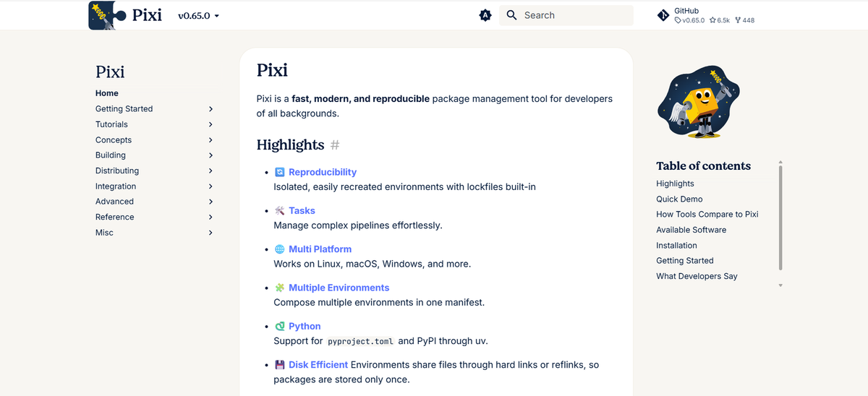
Task: Open Concepts in sidebar navigation
Action: 114,140
